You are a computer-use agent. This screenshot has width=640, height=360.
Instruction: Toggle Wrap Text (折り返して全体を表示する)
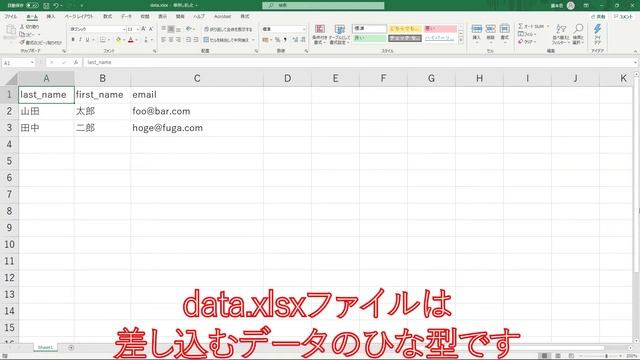[x=228, y=29]
